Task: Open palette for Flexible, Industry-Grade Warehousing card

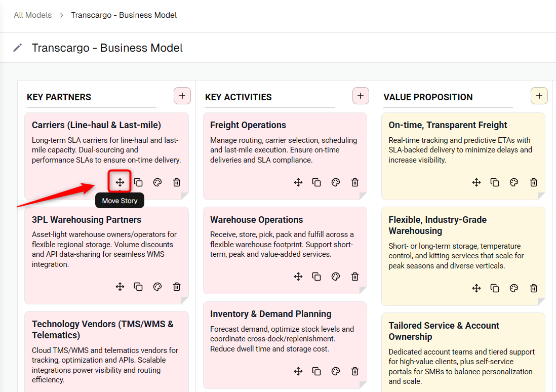Action: [x=514, y=288]
